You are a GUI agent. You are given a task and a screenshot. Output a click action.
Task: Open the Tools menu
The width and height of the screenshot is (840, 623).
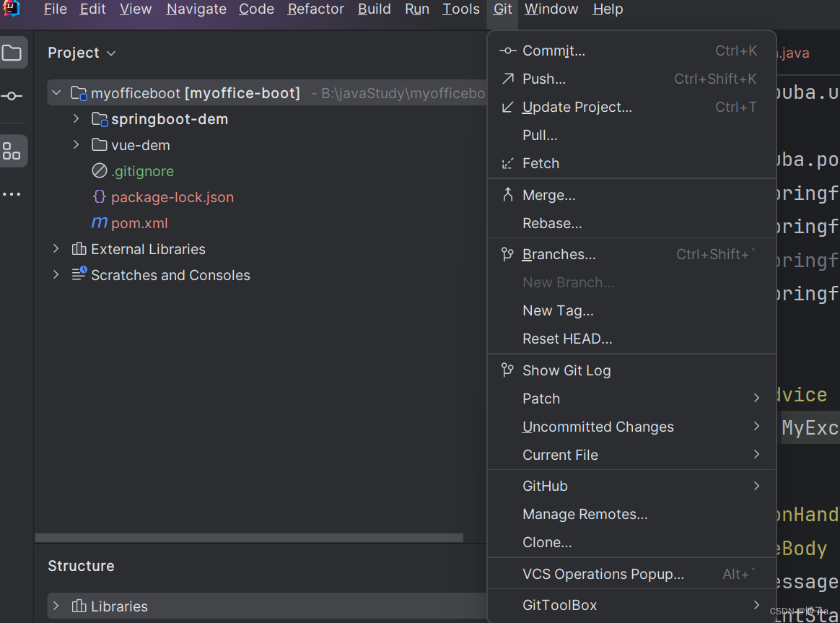(460, 9)
